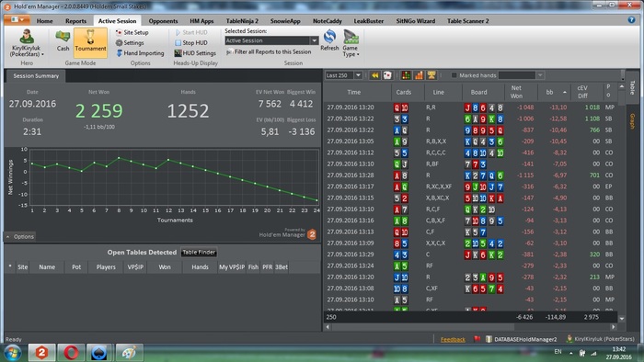Click the bar chart icon
Viewport: 644px width, 362px height.
pyautogui.click(x=419, y=75)
